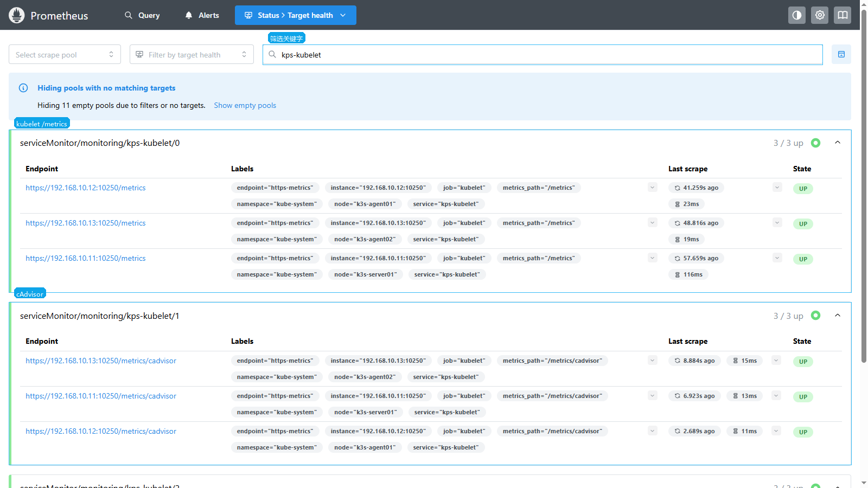Click the "57.659s ago" last scrape badge
The height and width of the screenshot is (488, 868).
pyautogui.click(x=697, y=258)
